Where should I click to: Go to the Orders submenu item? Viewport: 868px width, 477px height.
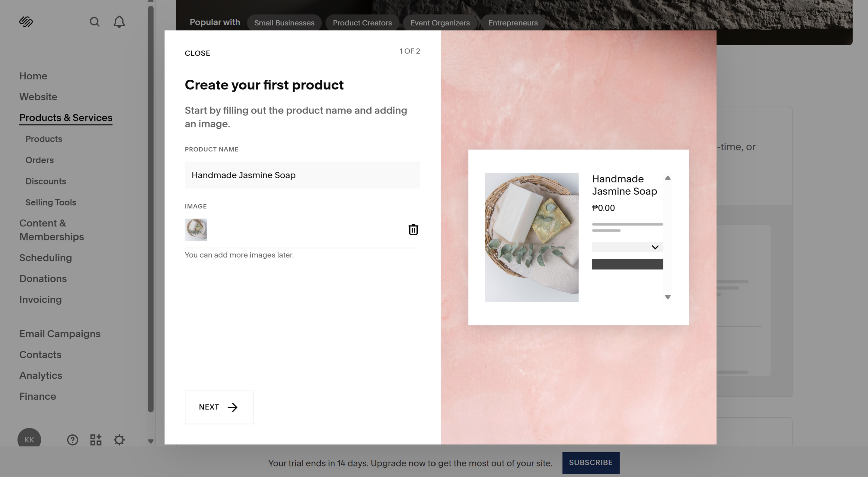point(40,160)
